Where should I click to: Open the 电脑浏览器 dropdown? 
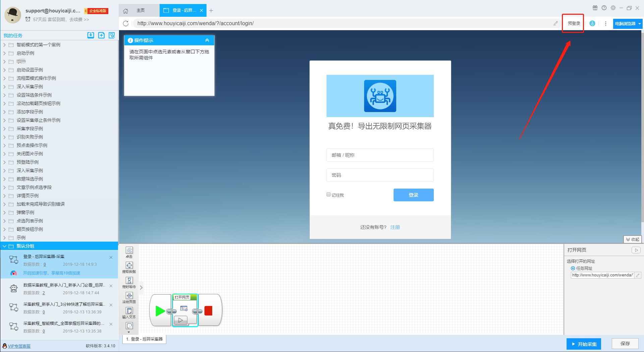point(628,23)
